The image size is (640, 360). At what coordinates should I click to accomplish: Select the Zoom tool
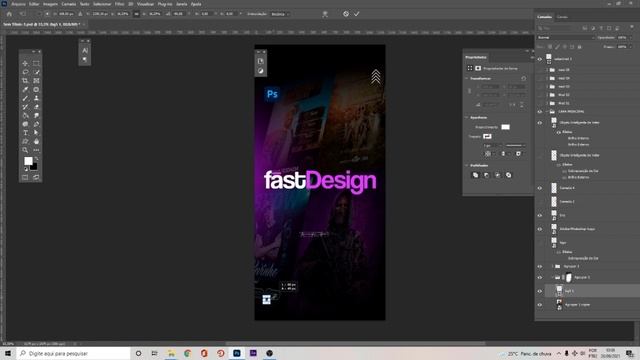[x=25, y=150]
